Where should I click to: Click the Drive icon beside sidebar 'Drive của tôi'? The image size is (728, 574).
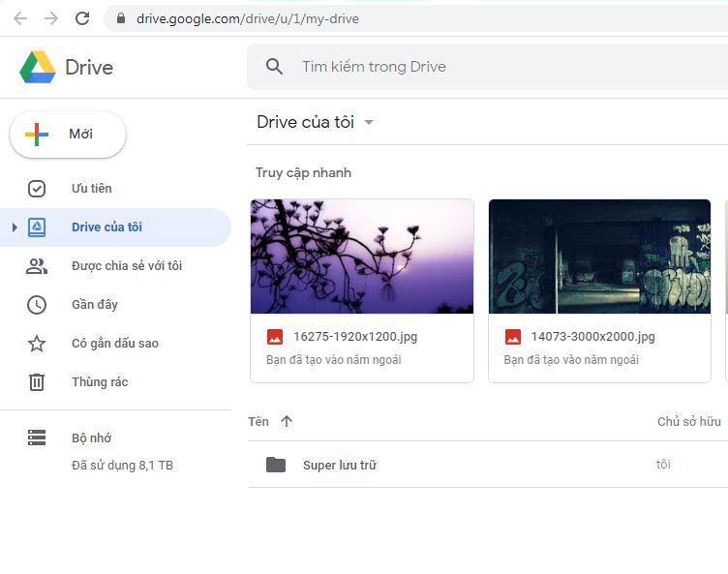[x=37, y=227]
